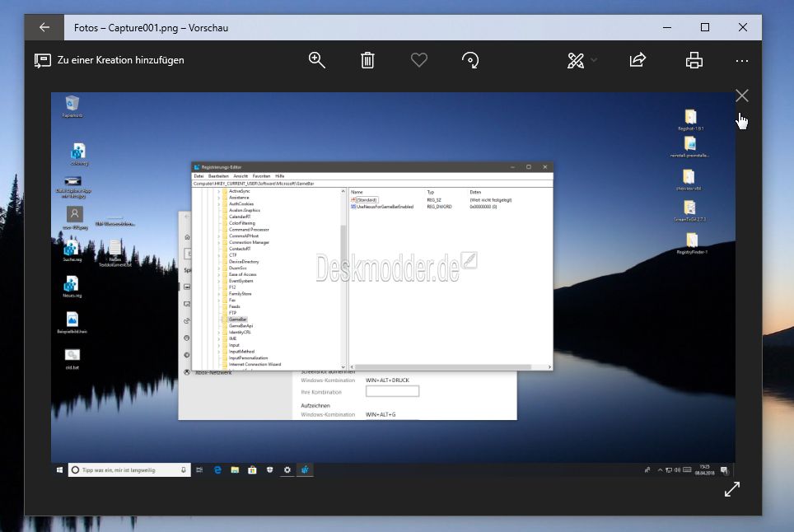Click the displayed Capture001.png image
Viewport: 794px width, 532px height.
tap(393, 284)
